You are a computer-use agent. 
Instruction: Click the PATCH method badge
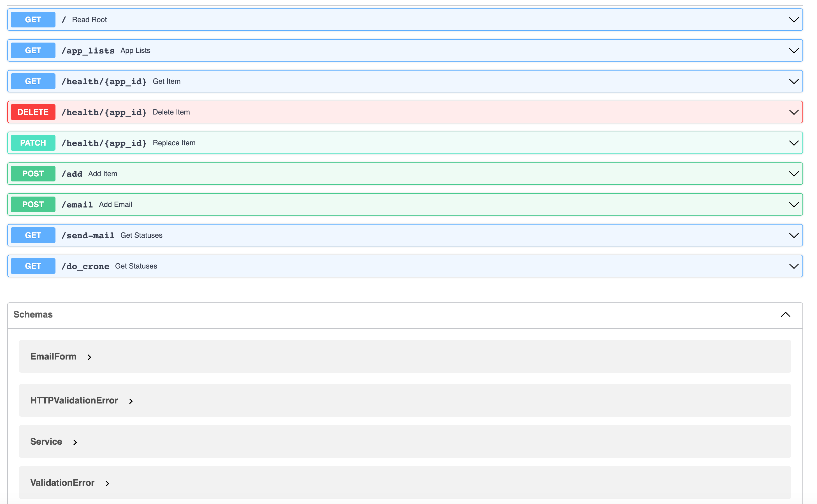point(33,143)
